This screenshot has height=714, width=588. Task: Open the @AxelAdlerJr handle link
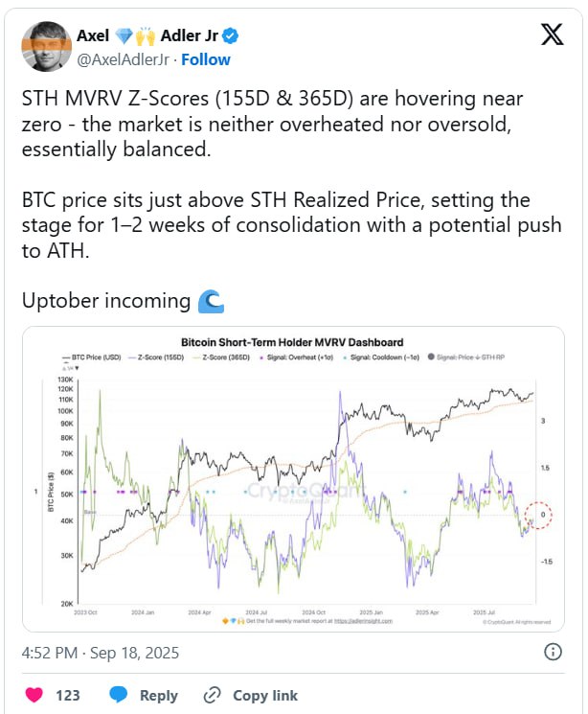click(123, 59)
